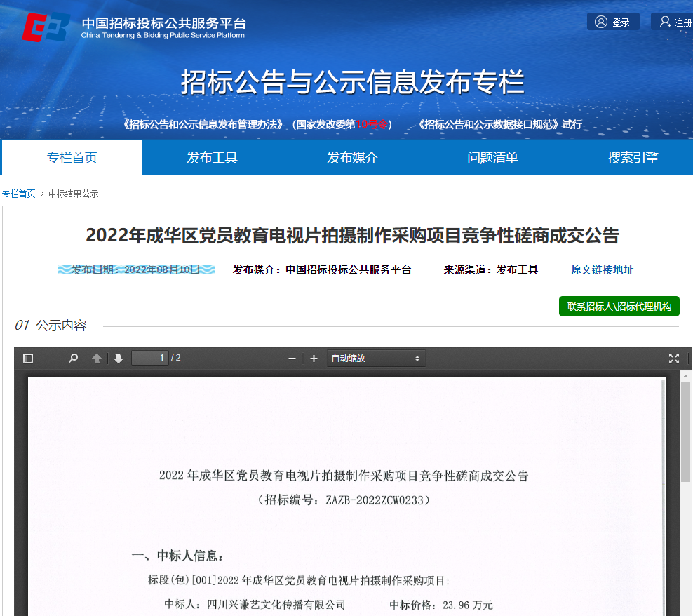The image size is (693, 616).
Task: Go to next PDF page arrow
Action: (118, 359)
